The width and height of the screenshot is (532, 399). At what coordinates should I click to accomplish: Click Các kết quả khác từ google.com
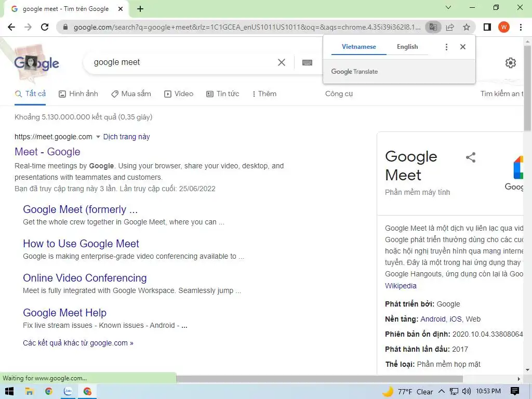(x=78, y=343)
